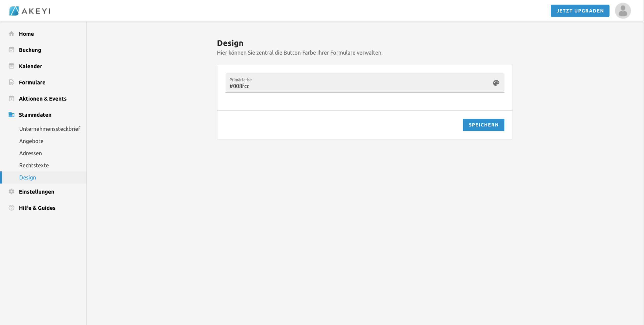644x325 pixels.
Task: Click the Kalender grid icon
Action: pyautogui.click(x=11, y=66)
